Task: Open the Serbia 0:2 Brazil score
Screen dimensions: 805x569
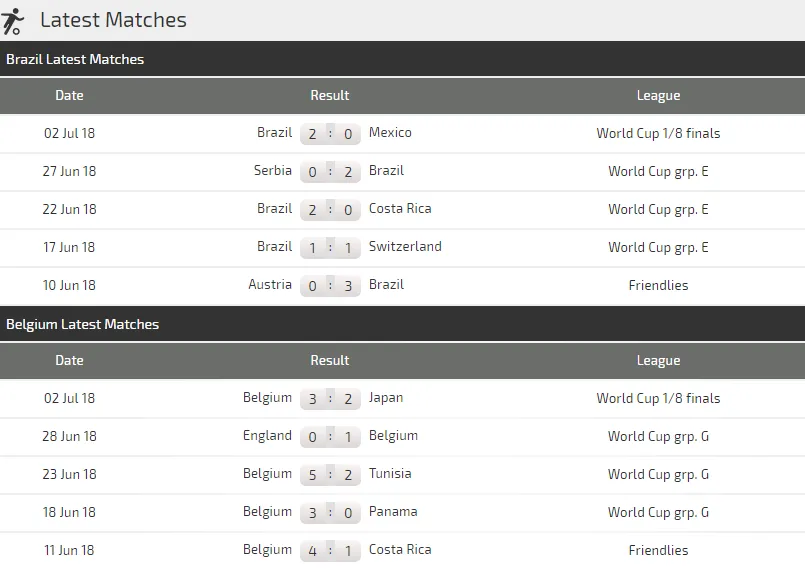Action: (x=330, y=171)
